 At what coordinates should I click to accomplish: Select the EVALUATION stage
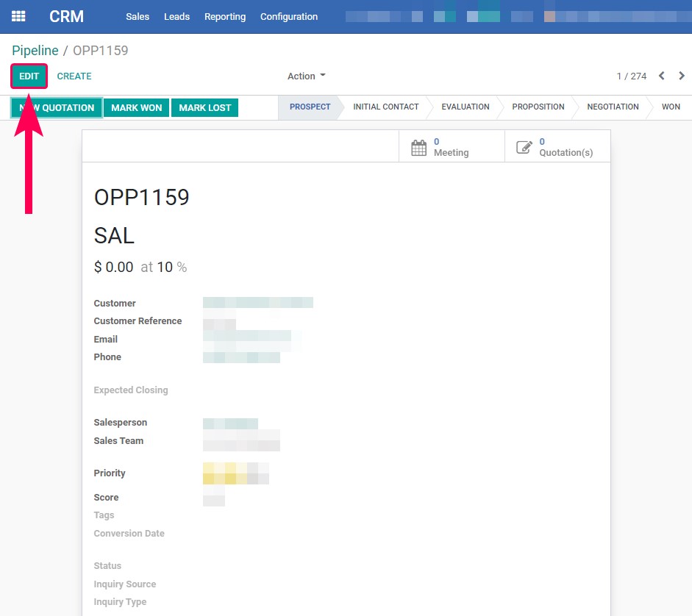click(466, 107)
